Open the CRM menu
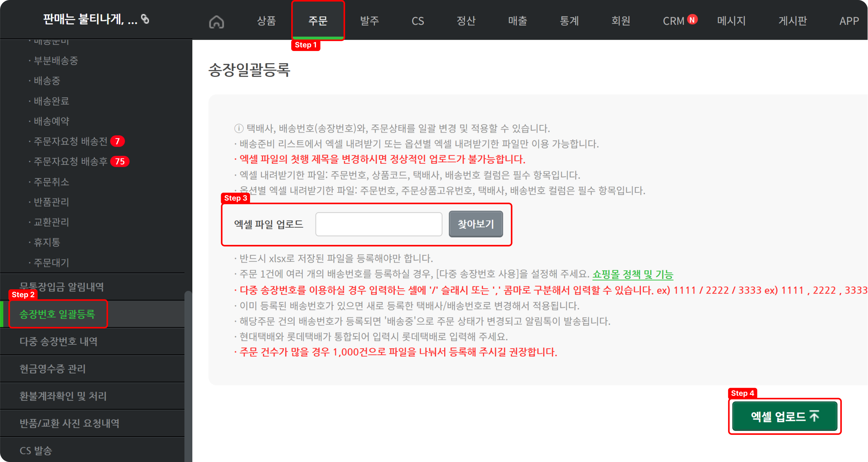 [x=673, y=21]
